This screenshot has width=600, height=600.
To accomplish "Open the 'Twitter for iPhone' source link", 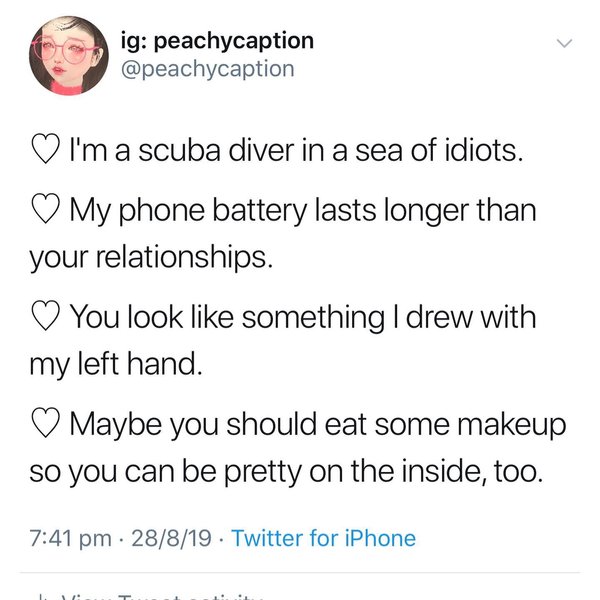I will tap(323, 538).
